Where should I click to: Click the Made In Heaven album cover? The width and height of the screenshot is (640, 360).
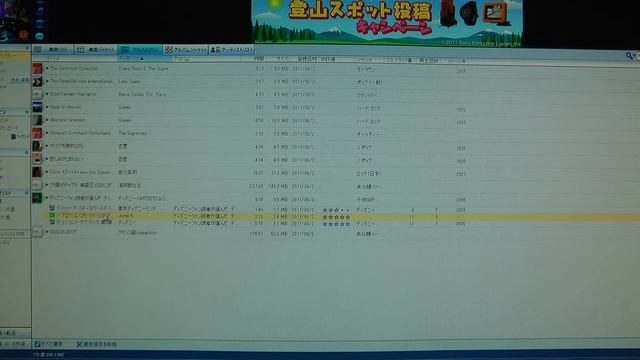37,107
